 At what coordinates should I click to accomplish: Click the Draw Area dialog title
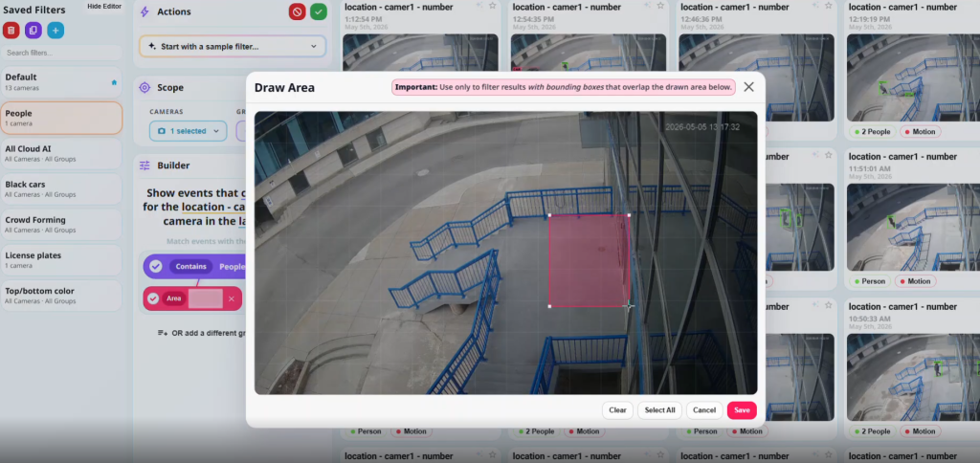tap(284, 87)
